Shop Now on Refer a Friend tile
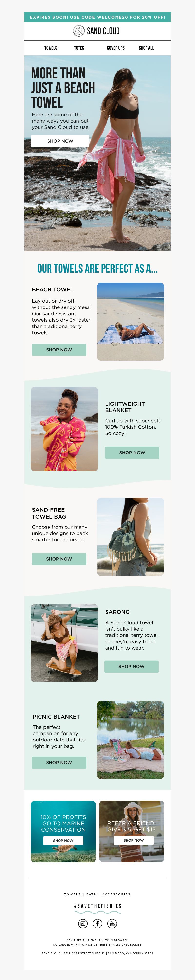 point(134,840)
